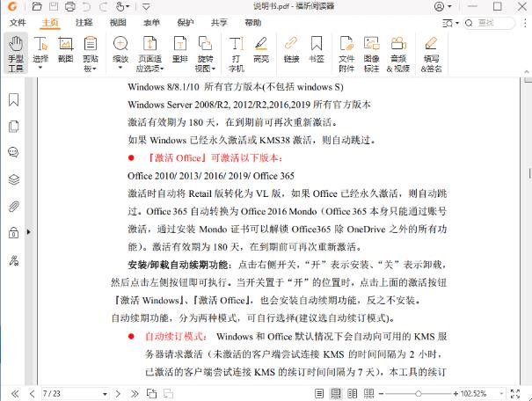Go to the first page
The image size is (532, 401).
[15, 394]
